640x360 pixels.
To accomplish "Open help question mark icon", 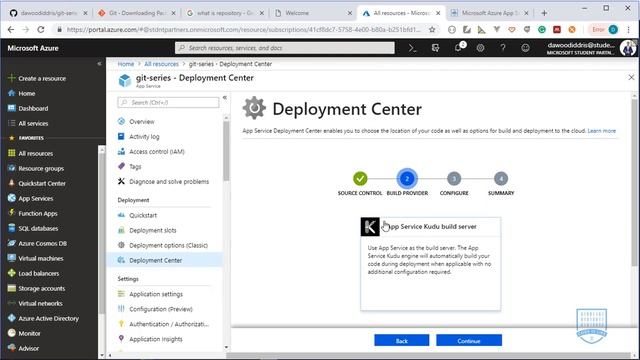I will coord(503,48).
